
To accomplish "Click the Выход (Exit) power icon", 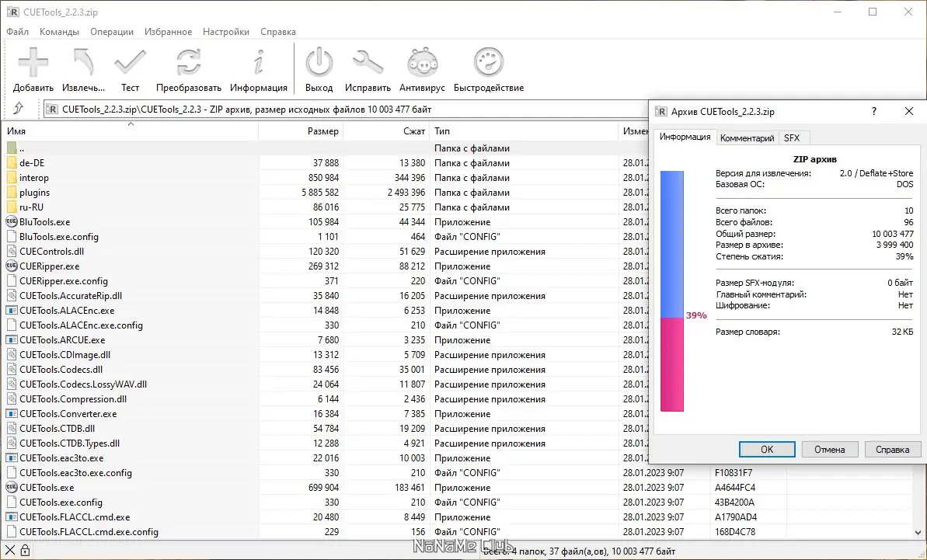I will coord(319,62).
